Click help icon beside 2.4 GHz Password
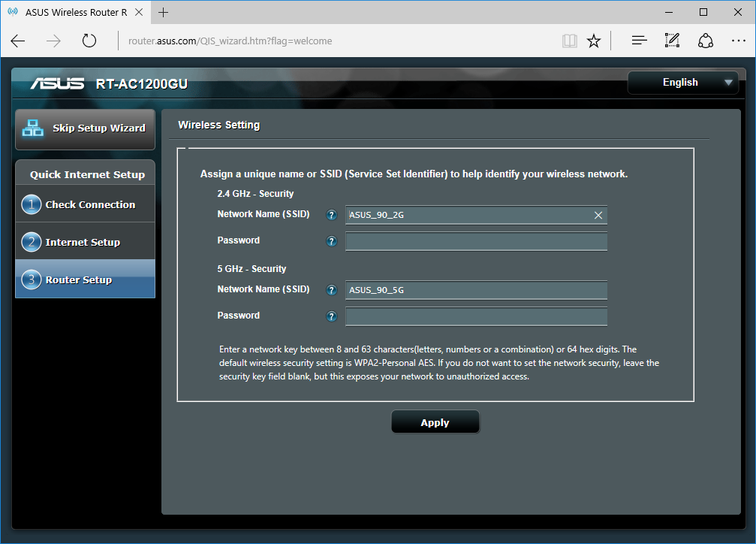The height and width of the screenshot is (544, 756). (331, 241)
